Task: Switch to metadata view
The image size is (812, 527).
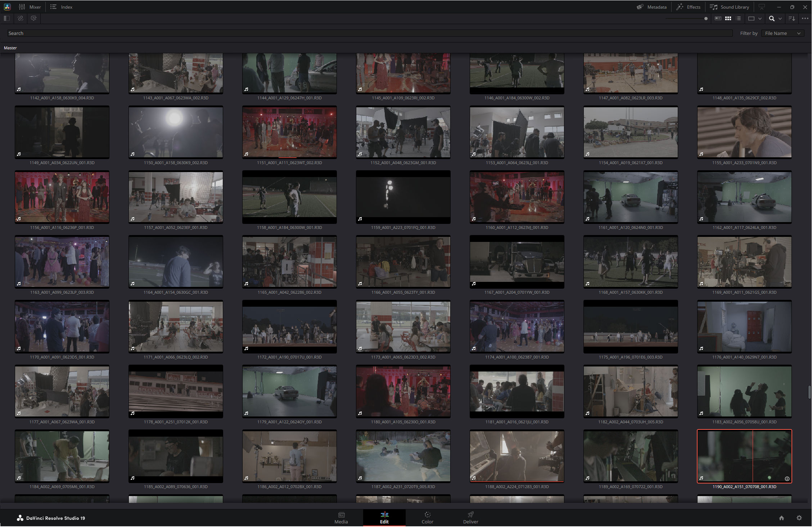Action: click(x=718, y=18)
